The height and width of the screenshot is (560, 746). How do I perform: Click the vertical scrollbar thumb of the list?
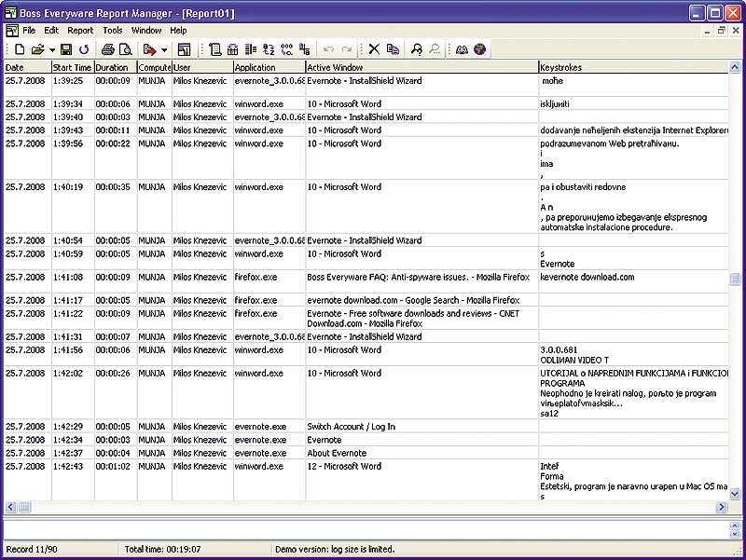735,279
